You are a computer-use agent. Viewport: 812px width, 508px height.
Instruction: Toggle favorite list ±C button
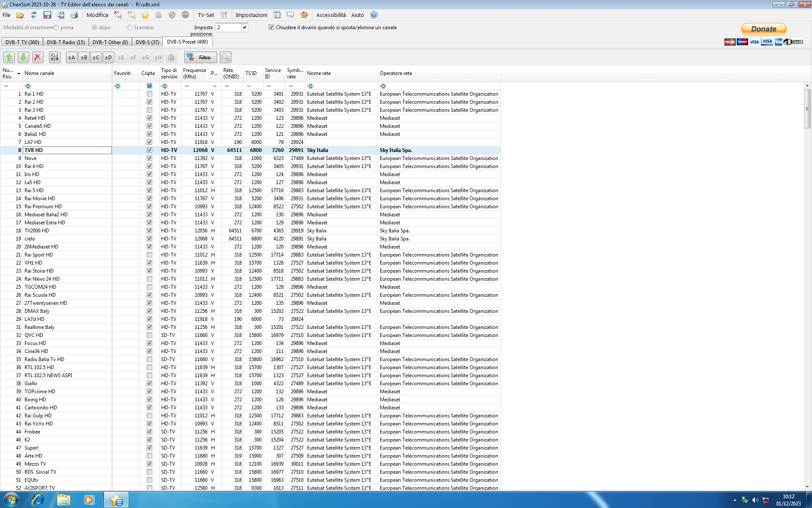pyautogui.click(x=96, y=57)
